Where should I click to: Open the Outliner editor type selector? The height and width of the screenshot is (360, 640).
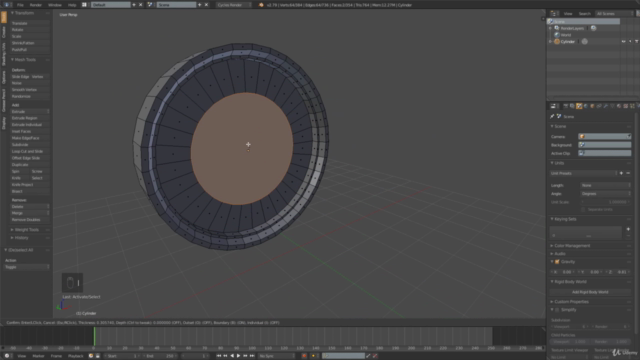[554, 13]
